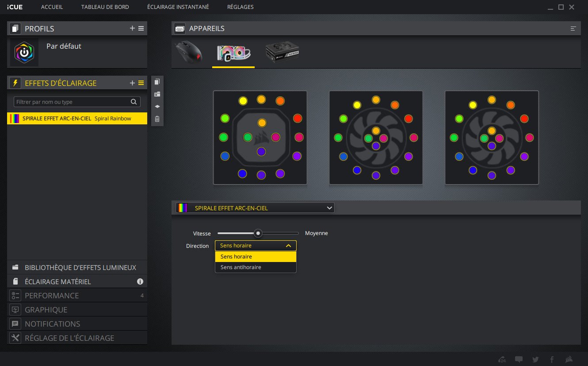Click the Profils documents icon
This screenshot has width=588, height=366.
(15, 29)
